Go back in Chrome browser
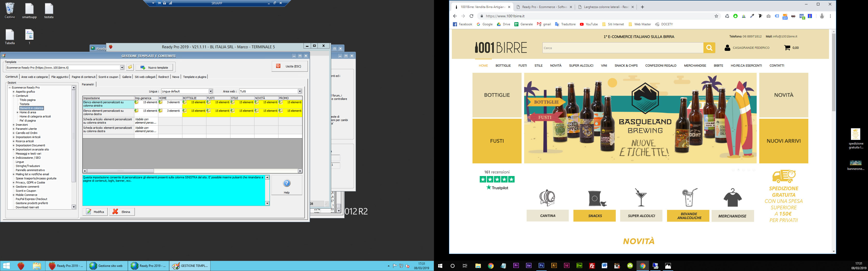The width and height of the screenshot is (868, 271). point(455,16)
